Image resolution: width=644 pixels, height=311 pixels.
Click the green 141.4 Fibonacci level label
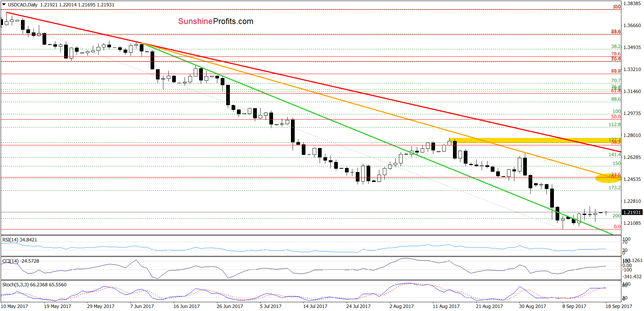615,154
